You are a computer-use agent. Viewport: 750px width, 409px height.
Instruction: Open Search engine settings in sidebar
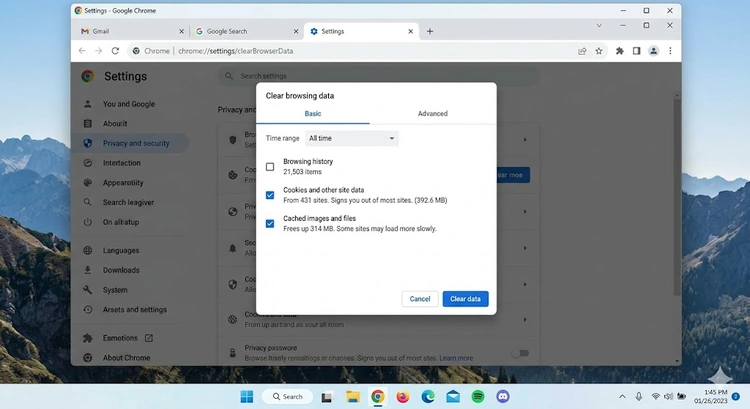click(128, 202)
